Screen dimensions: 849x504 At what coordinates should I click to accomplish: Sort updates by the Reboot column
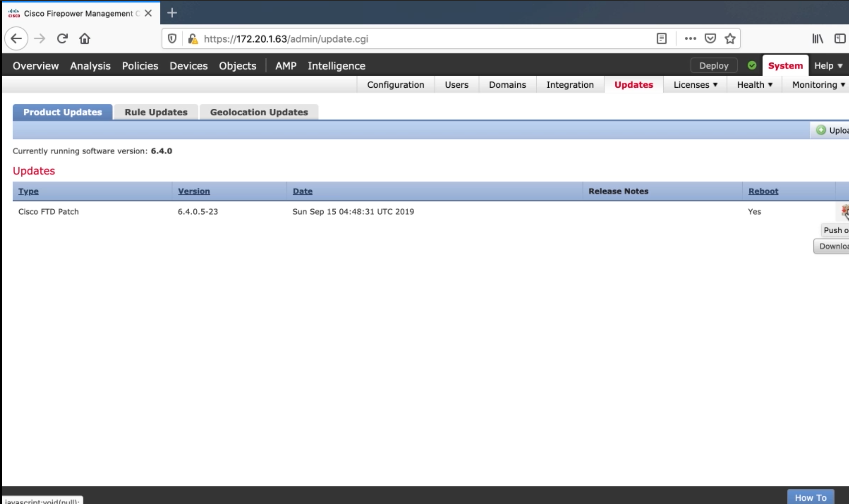click(763, 191)
